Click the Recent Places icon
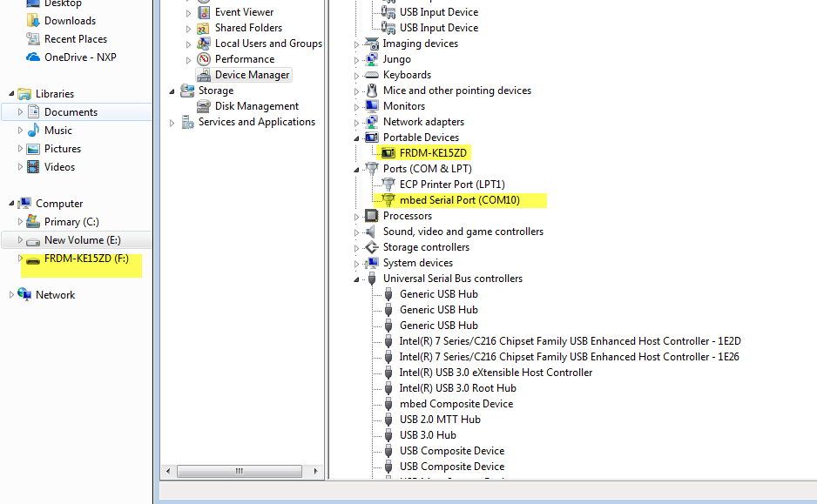 tap(33, 39)
